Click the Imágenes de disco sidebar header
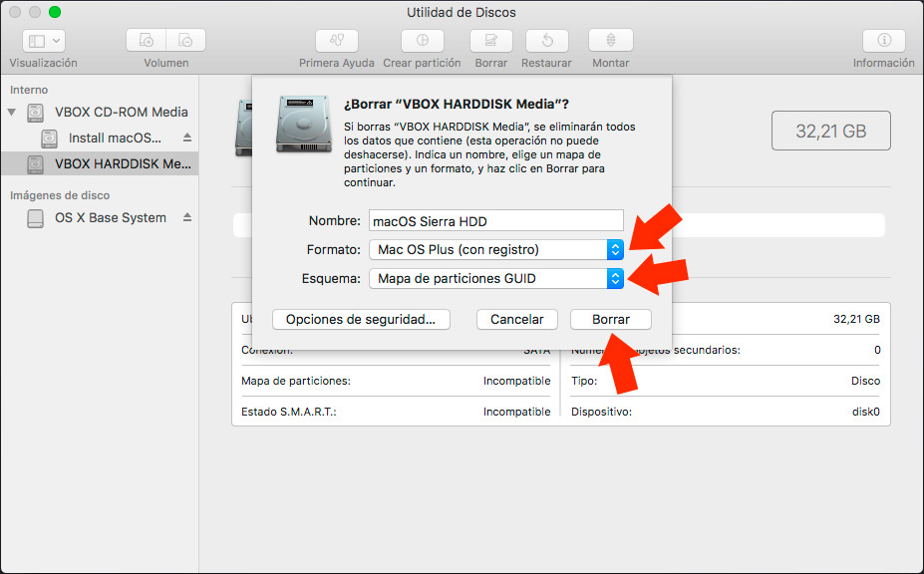 pos(60,195)
